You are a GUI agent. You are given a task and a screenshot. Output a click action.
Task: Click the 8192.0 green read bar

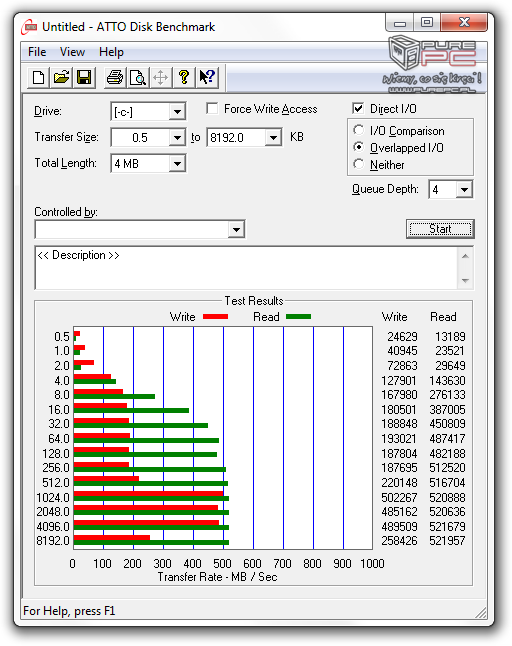151,543
